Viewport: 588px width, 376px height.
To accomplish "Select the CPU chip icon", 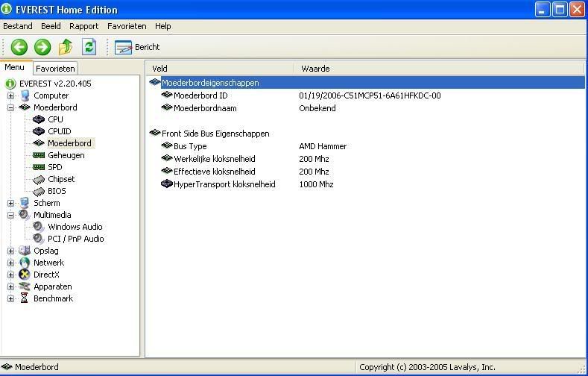I will pos(39,119).
